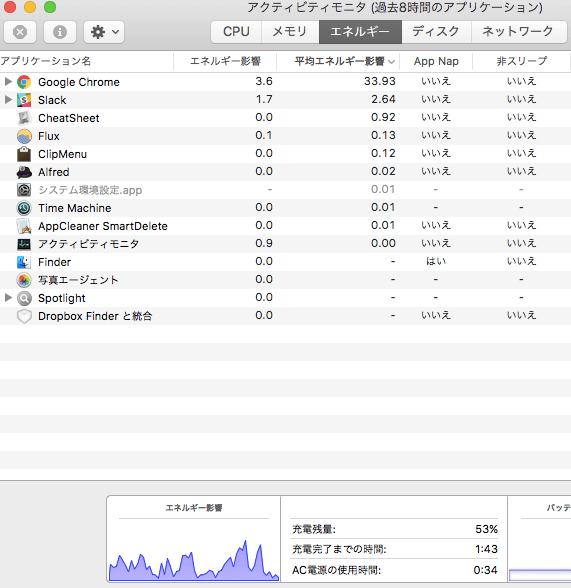This screenshot has width=571, height=588.
Task: Click the AC電源の使用時間 0:34 value
Action: click(x=485, y=570)
